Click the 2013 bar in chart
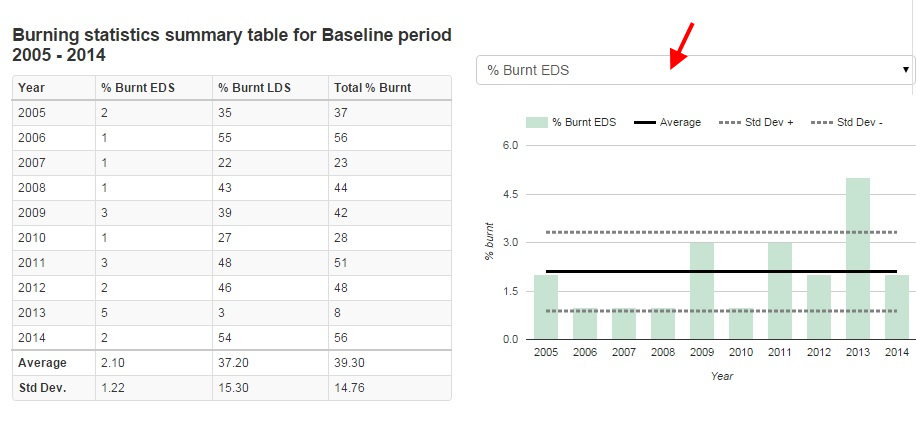The width and height of the screenshot is (916, 421). (x=858, y=258)
